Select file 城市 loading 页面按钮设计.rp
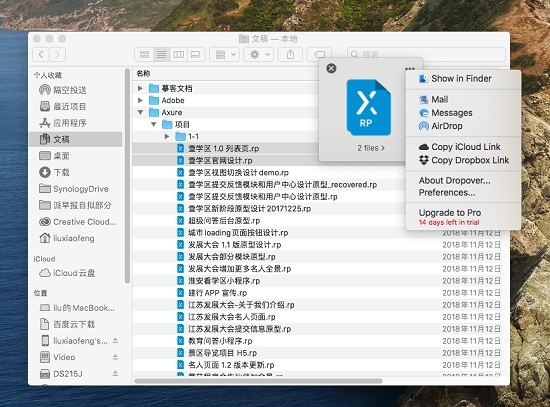The height and width of the screenshot is (407, 550). pos(238,233)
